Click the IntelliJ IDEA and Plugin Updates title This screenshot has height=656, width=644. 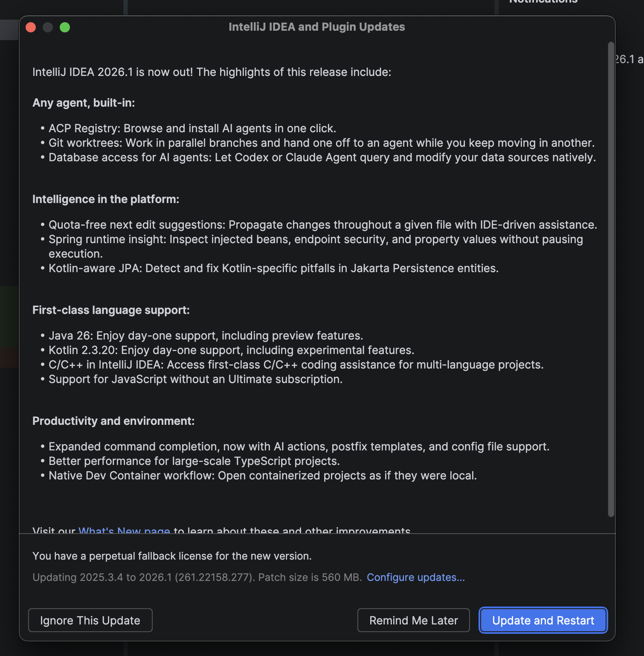pyautogui.click(x=316, y=26)
